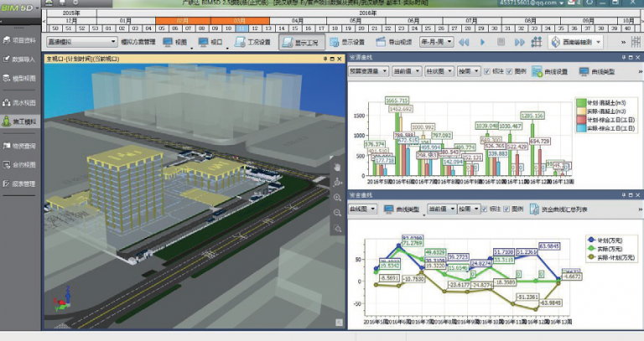The width and height of the screenshot is (644, 341).
Task: Click the 导出视频 button
Action: point(394,41)
